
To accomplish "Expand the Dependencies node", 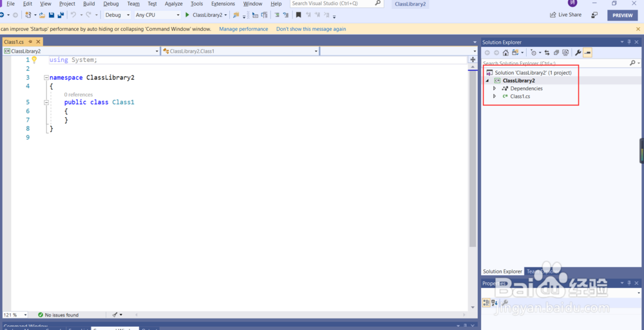I will [x=495, y=88].
